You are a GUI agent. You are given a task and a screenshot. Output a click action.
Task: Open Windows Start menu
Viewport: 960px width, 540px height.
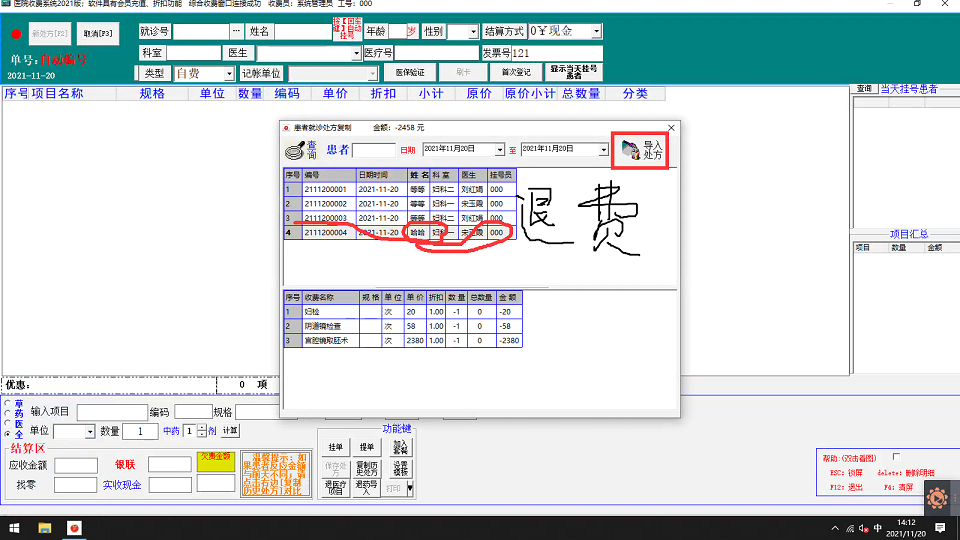[x=15, y=527]
